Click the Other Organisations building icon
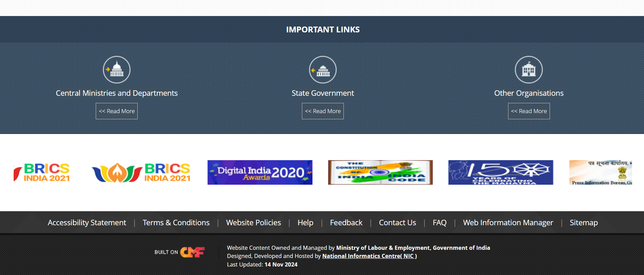 [x=529, y=70]
